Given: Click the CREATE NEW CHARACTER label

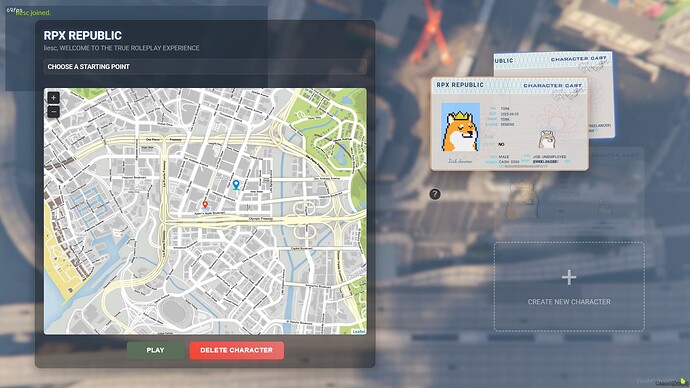Looking at the screenshot, I should 569,302.
